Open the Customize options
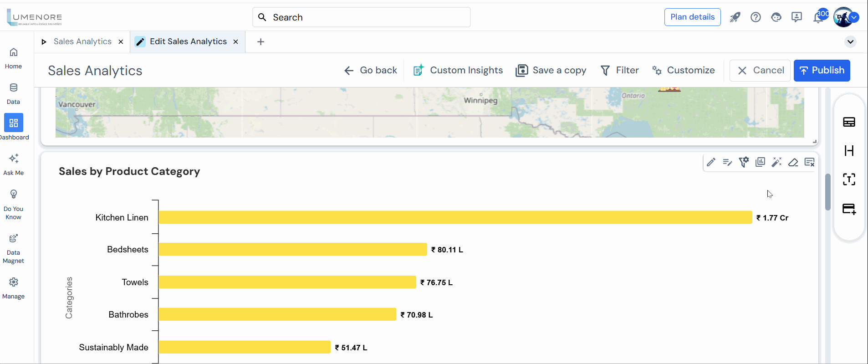 pos(684,70)
